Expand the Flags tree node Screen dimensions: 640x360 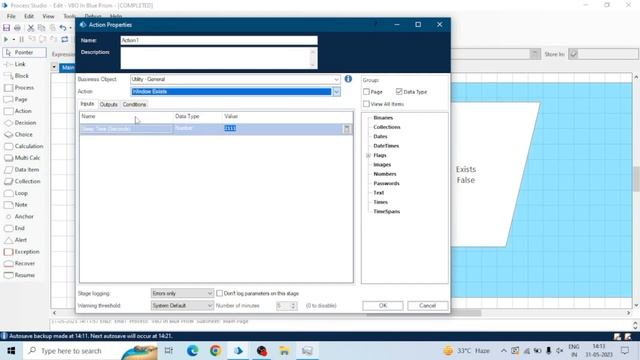[368, 156]
